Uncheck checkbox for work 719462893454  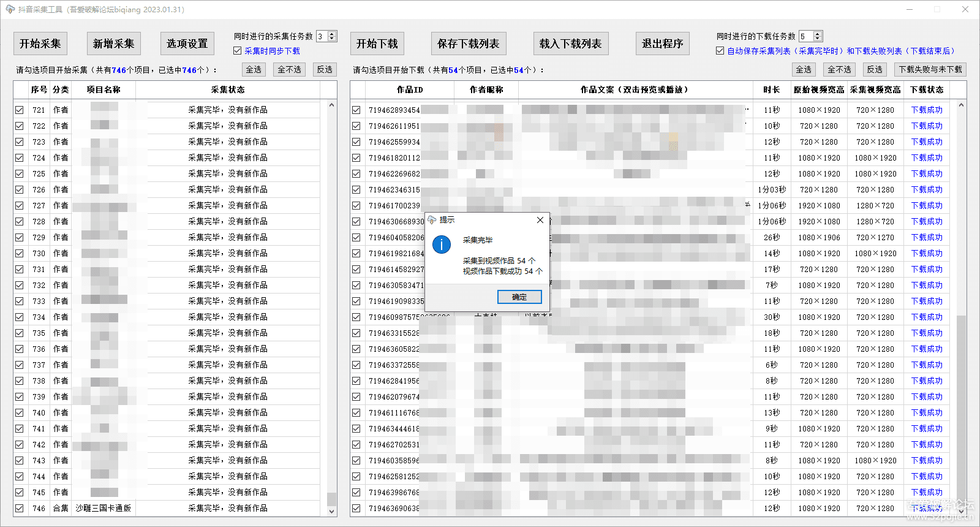coord(356,110)
